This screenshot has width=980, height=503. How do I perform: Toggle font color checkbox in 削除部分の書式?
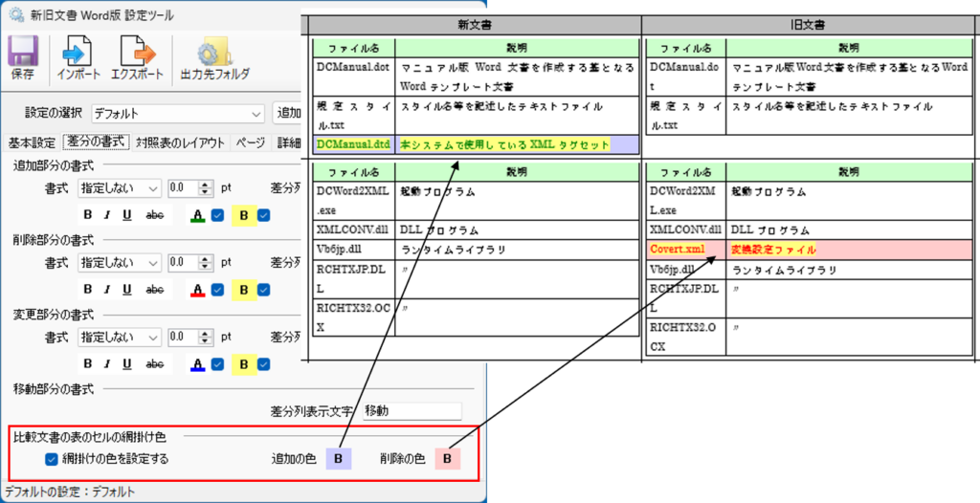pyautogui.click(x=217, y=290)
